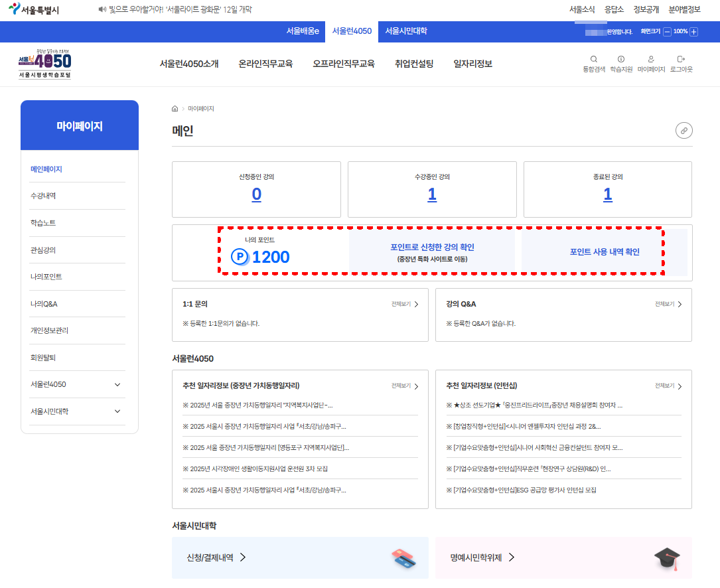Screen dimensions: 720x588
Task: Open ESG 공급망 평가사 인턴십 posting
Action: [521, 490]
